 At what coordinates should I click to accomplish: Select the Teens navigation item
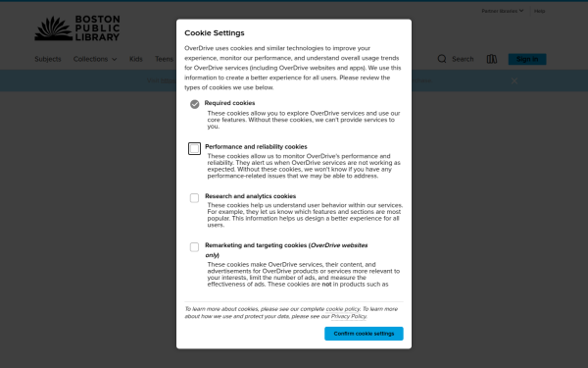click(164, 59)
